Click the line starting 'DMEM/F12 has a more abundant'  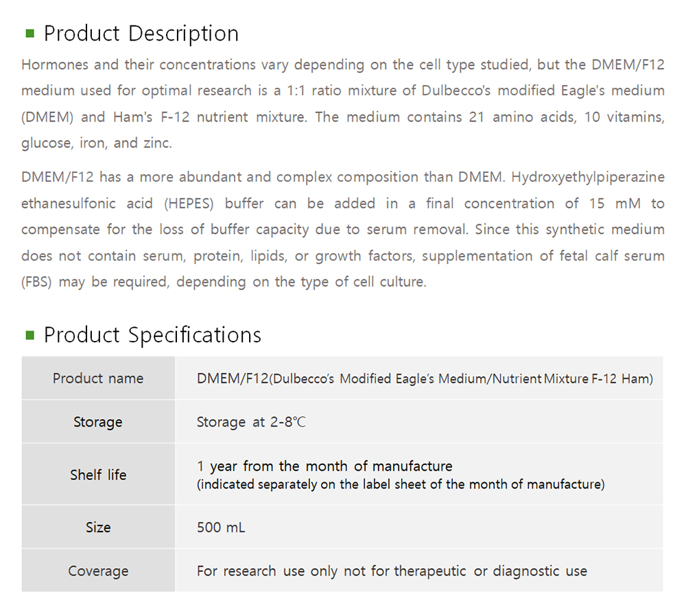point(343,177)
